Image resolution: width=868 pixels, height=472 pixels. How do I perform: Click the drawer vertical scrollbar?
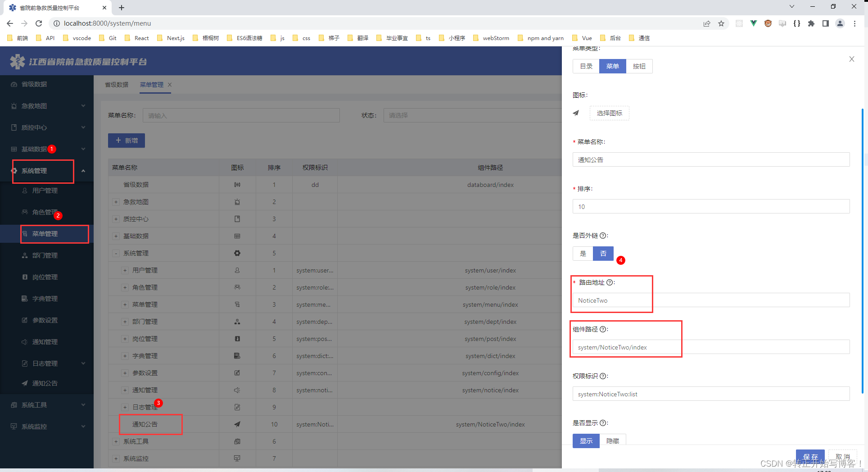click(x=862, y=250)
